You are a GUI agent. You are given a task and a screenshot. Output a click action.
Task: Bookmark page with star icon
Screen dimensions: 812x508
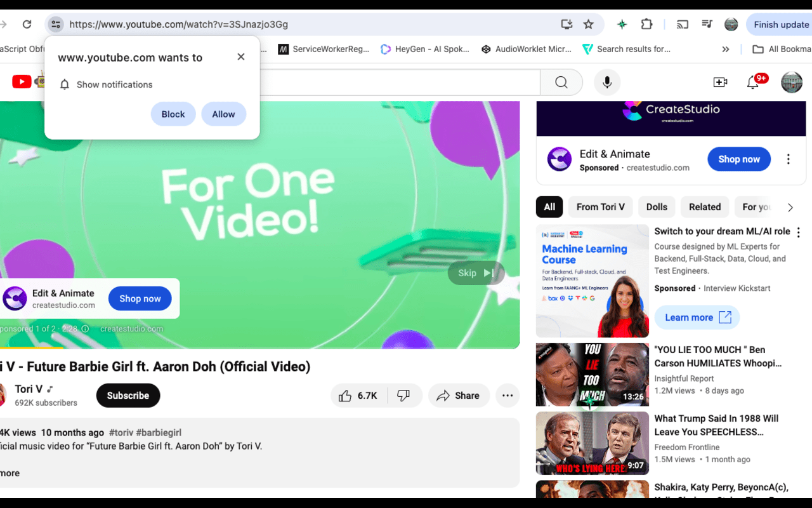click(589, 25)
